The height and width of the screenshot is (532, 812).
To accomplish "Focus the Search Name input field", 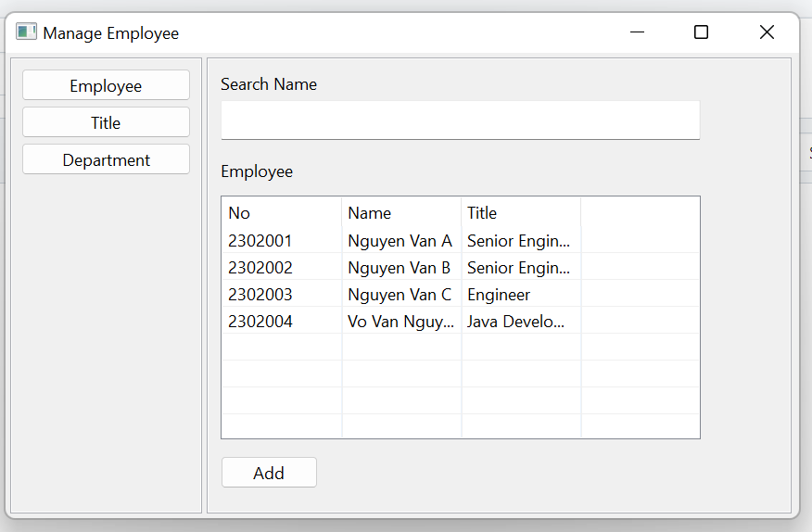I will click(461, 120).
